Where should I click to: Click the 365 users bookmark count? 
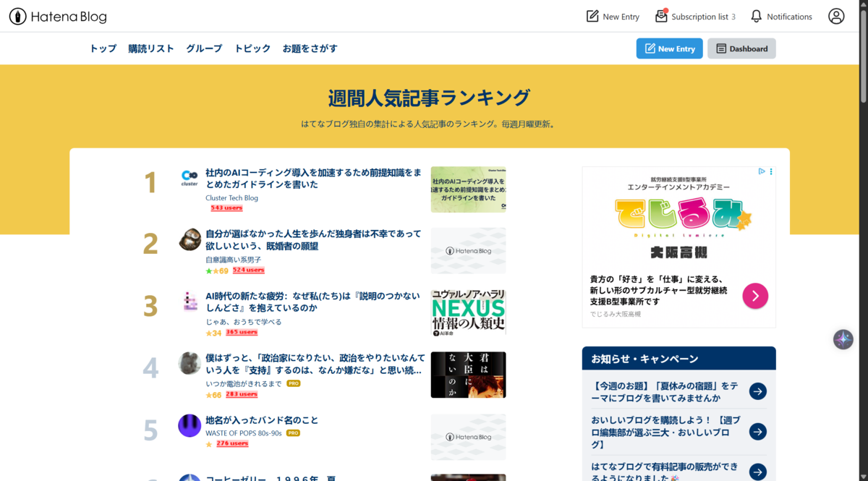(242, 333)
